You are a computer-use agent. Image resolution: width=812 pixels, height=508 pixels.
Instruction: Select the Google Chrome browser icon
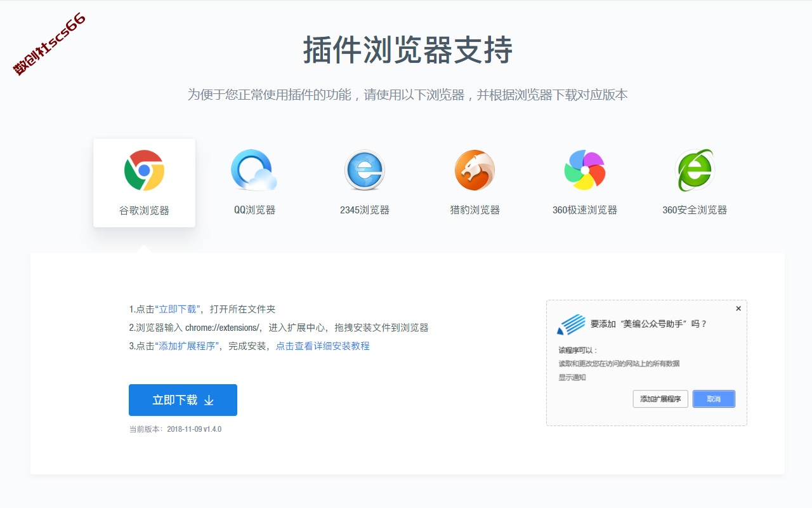click(144, 170)
